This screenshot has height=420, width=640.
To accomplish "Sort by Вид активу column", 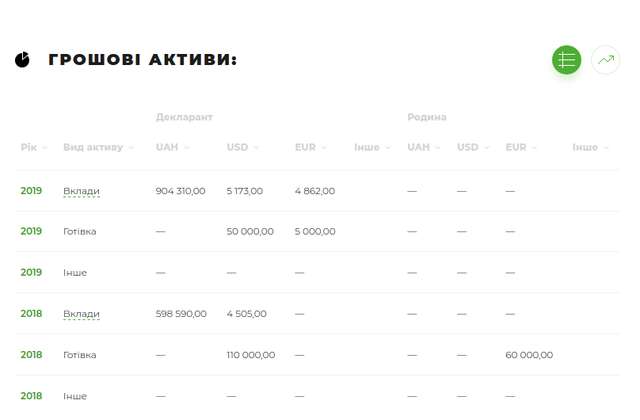I will [x=98, y=147].
